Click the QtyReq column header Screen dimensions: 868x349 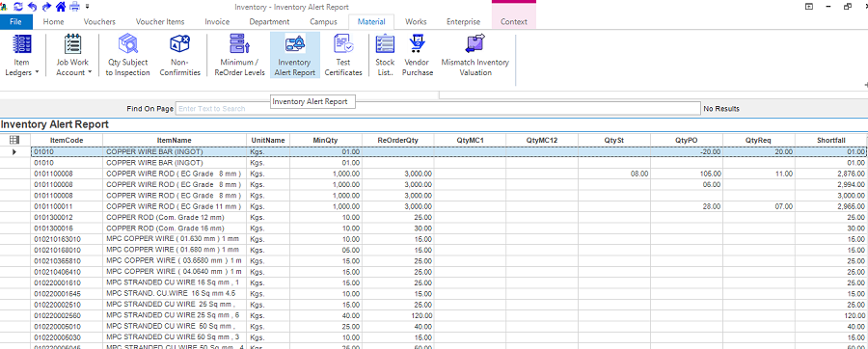tap(759, 141)
